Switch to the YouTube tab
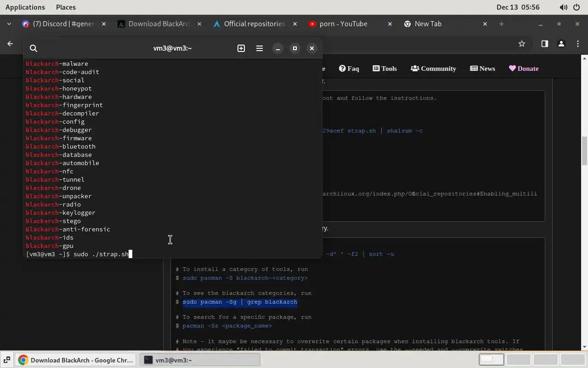 [349, 24]
